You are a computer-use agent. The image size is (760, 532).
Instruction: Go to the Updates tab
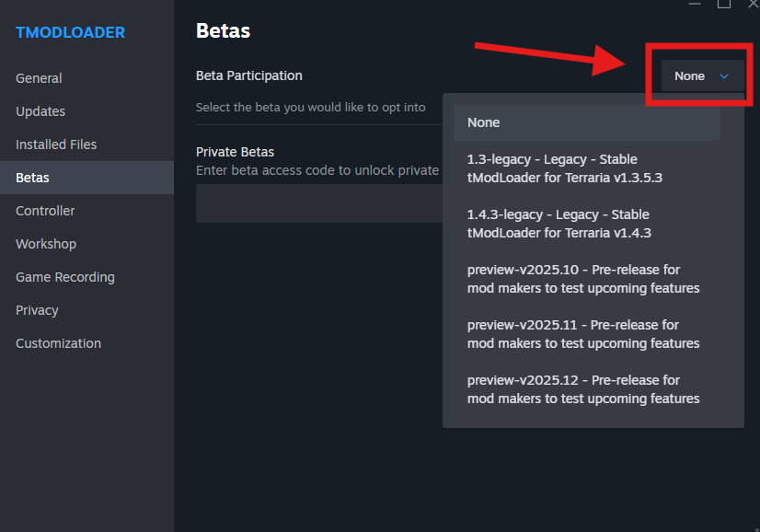click(40, 111)
